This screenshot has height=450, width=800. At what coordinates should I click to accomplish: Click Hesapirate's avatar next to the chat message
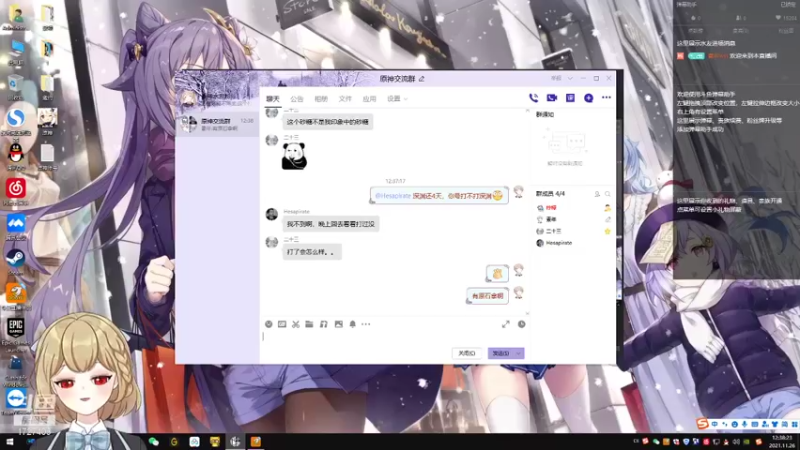tap(271, 214)
